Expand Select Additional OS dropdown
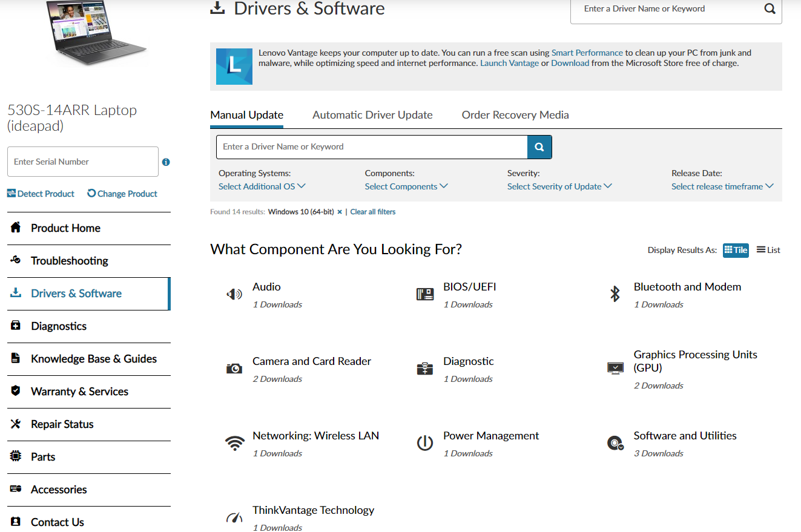 pos(262,186)
